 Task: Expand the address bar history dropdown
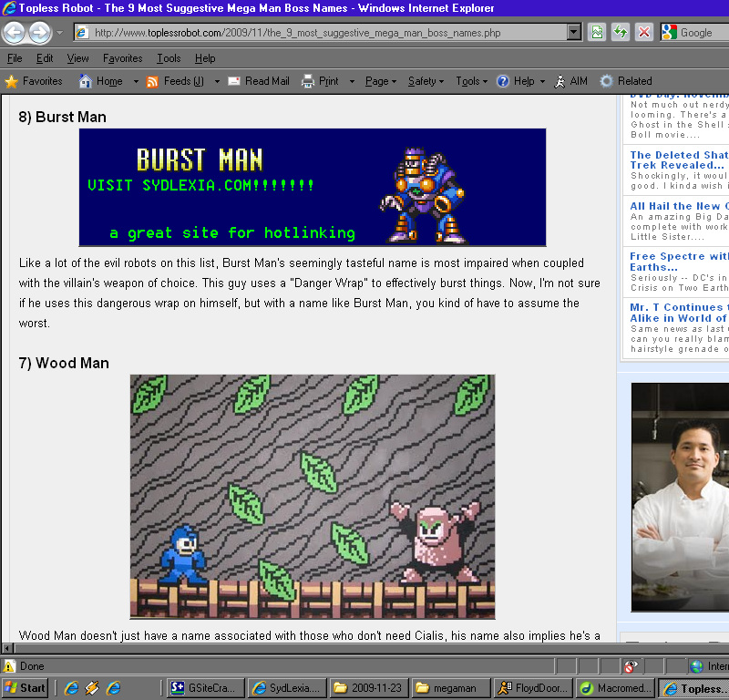pyautogui.click(x=574, y=33)
